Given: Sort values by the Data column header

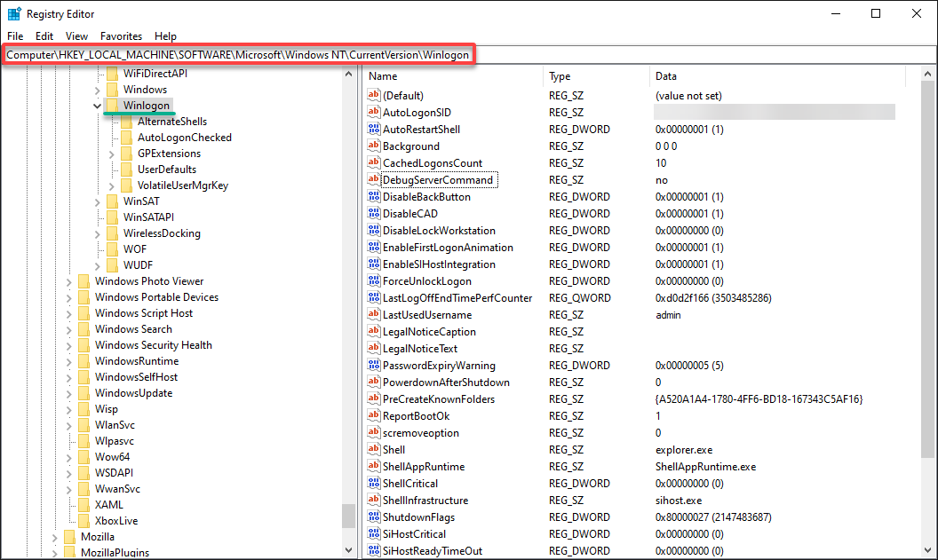Looking at the screenshot, I should click(x=778, y=76).
